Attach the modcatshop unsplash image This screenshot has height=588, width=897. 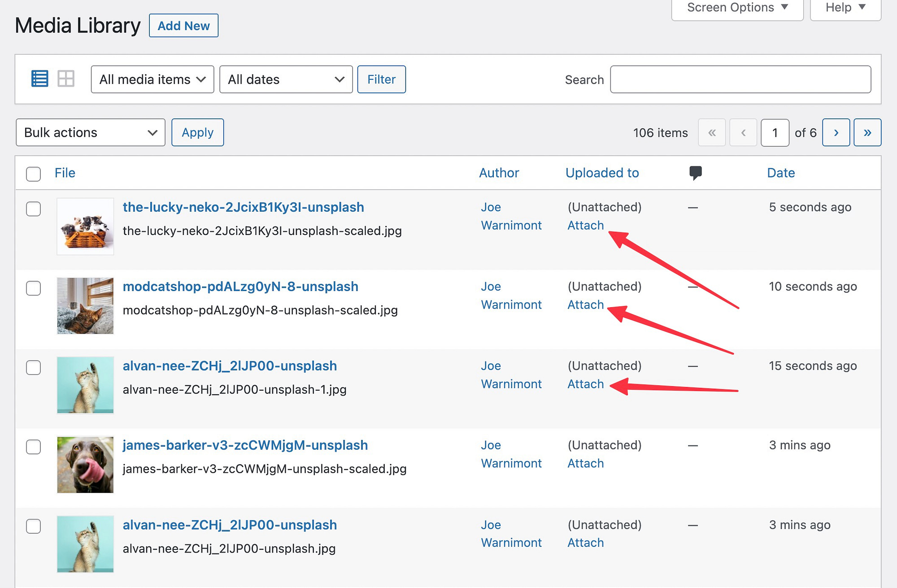point(585,305)
